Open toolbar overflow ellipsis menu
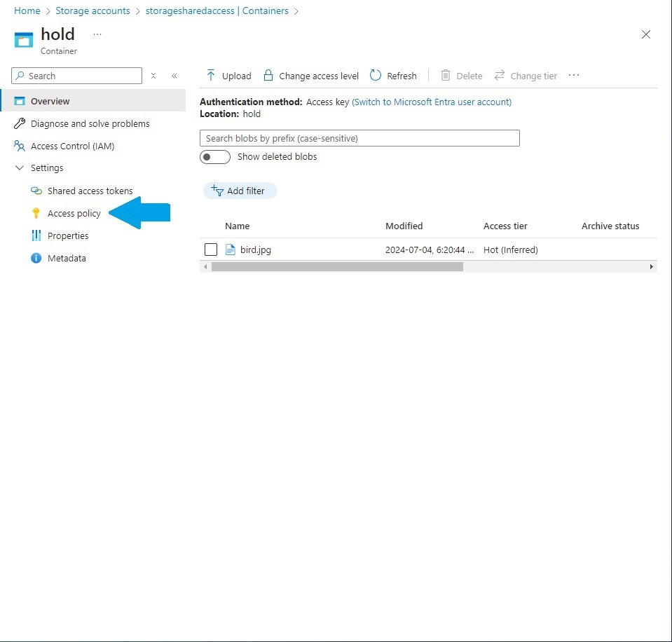 [x=574, y=76]
